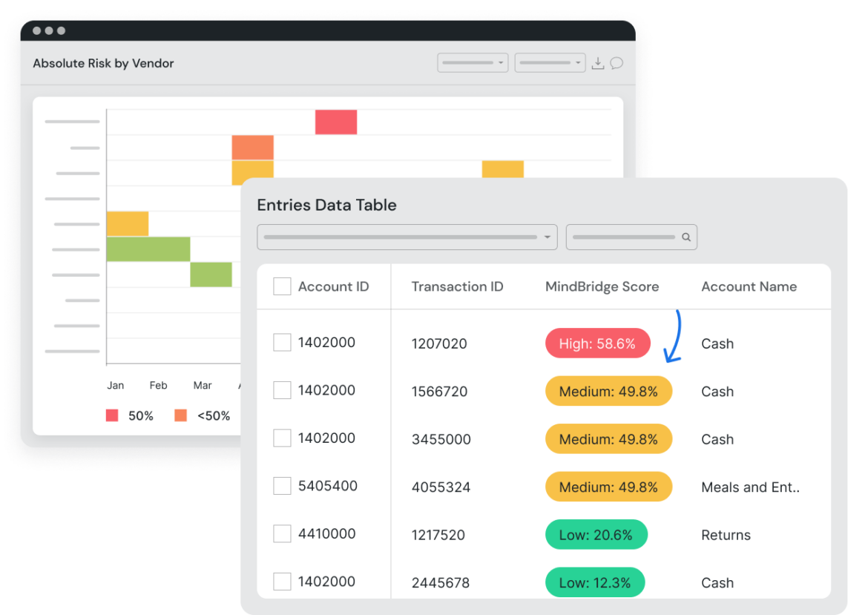Check the checkbox for account 4410000
Viewport: 868px width, 615px height.
pyautogui.click(x=282, y=533)
